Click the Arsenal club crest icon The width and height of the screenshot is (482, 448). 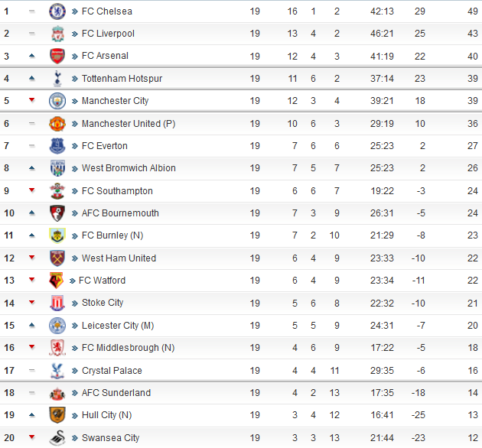click(57, 56)
